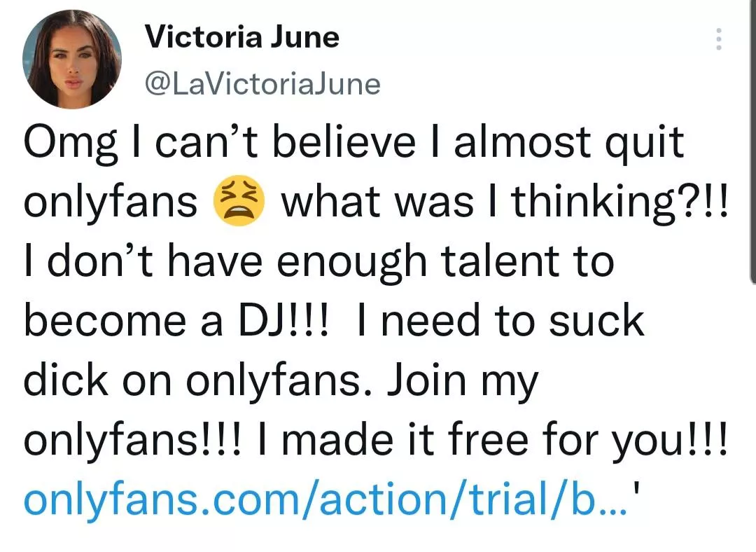Click the @LaVictoriaJune handle

[262, 85]
